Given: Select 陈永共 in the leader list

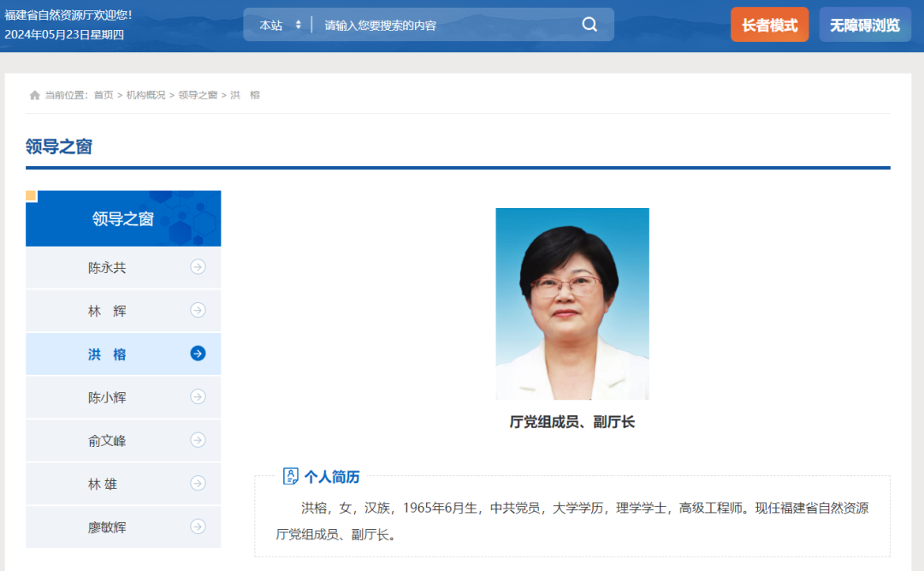Looking at the screenshot, I should tap(123, 267).
